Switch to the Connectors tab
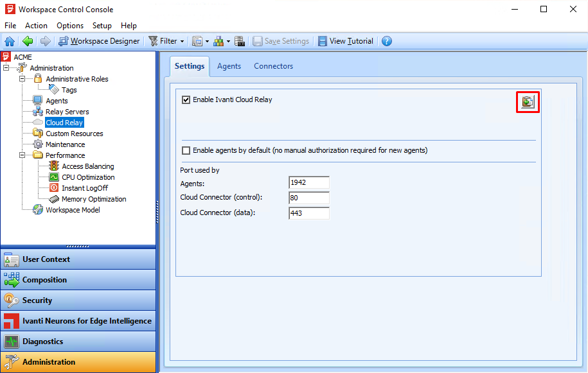 click(273, 66)
